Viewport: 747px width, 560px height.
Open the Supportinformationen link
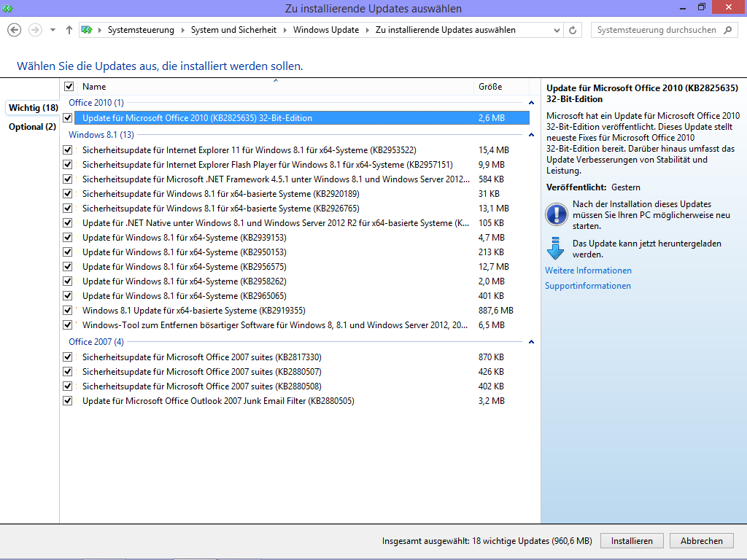pyautogui.click(x=588, y=286)
